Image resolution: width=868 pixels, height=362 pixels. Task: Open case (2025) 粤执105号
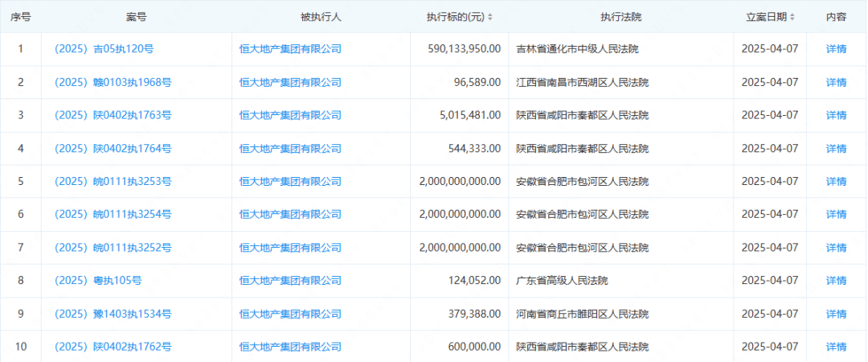tap(98, 281)
